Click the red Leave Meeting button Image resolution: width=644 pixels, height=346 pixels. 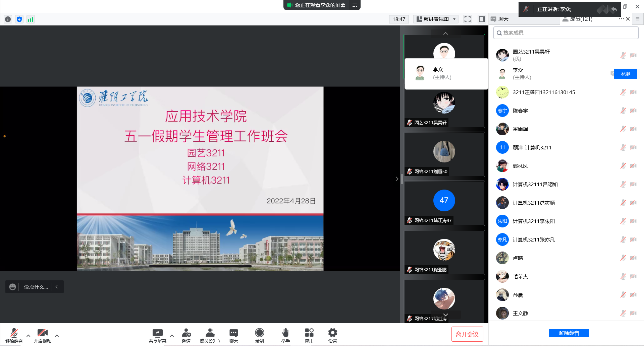click(x=467, y=334)
